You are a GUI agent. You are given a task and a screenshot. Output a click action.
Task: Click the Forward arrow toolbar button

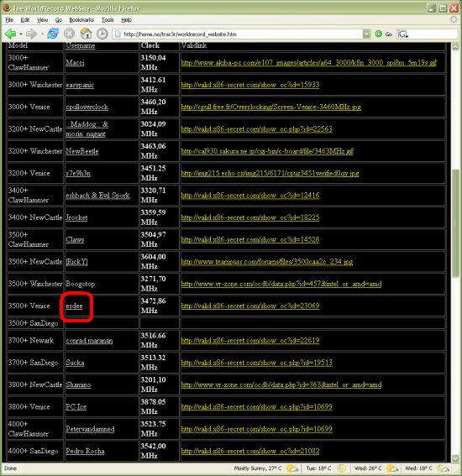pyautogui.click(x=31, y=34)
